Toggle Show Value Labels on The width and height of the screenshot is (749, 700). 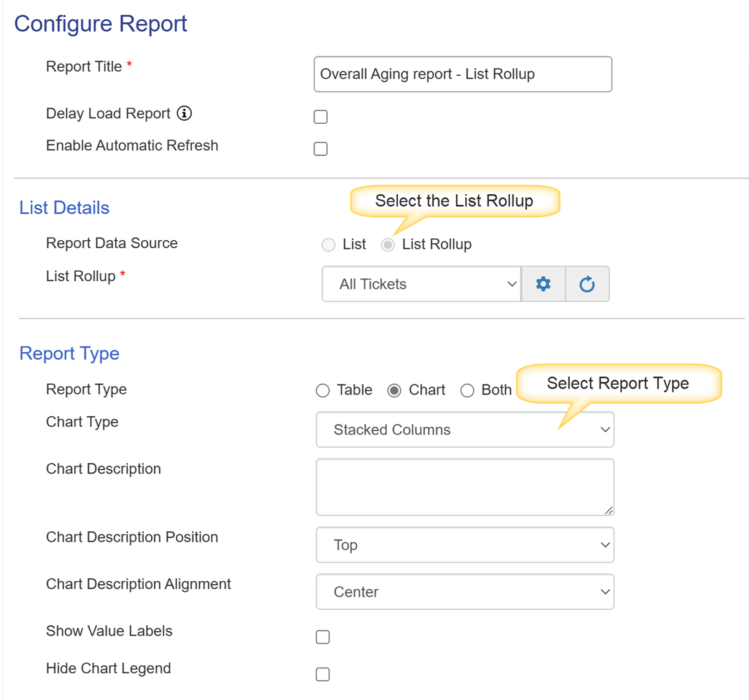click(323, 637)
